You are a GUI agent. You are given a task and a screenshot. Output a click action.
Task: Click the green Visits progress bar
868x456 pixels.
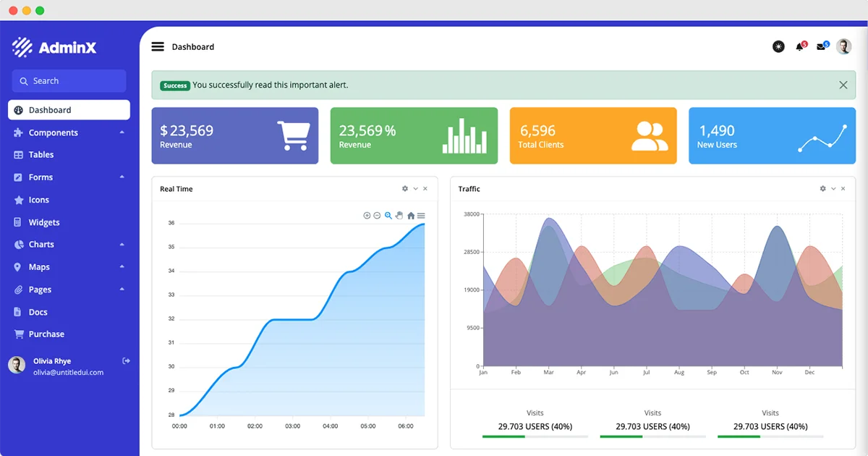504,437
